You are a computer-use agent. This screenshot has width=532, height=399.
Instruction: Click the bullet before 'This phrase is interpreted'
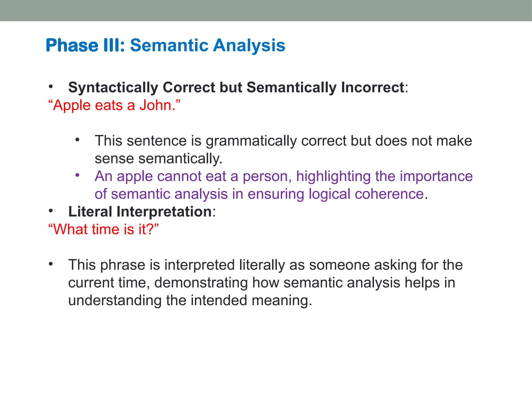point(51,264)
